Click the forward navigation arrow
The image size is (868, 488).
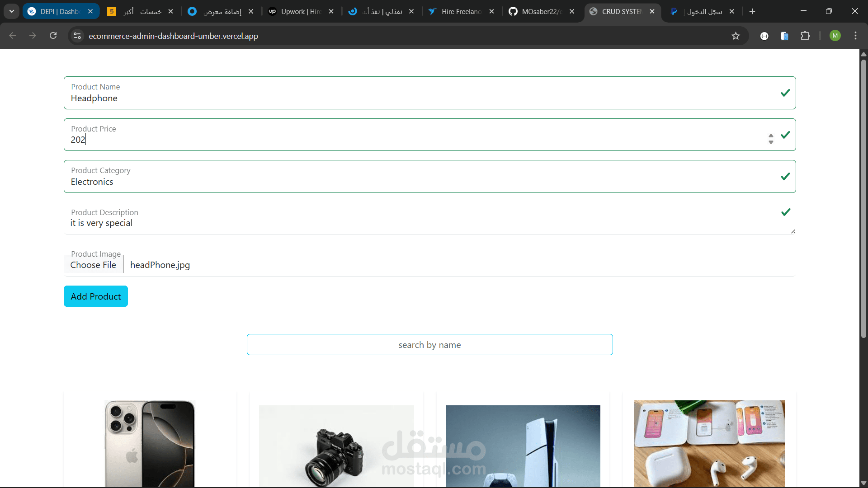[x=33, y=36]
